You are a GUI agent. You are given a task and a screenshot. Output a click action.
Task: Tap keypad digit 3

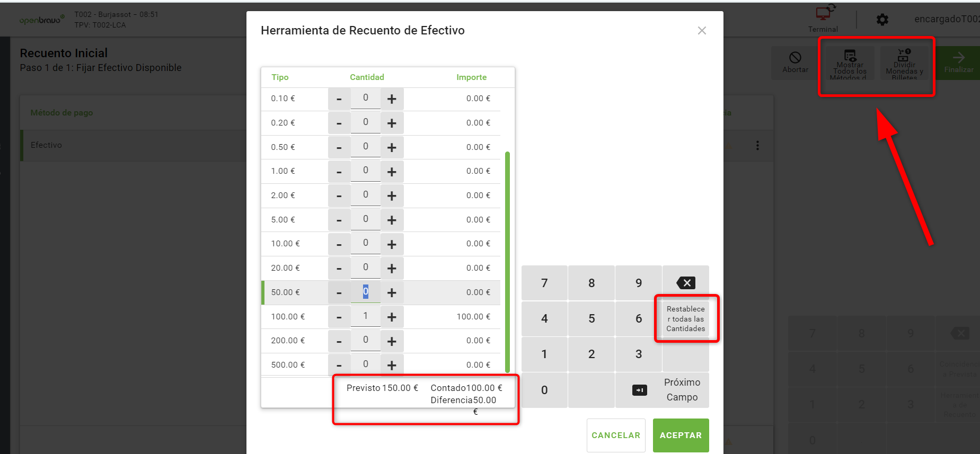pos(639,354)
